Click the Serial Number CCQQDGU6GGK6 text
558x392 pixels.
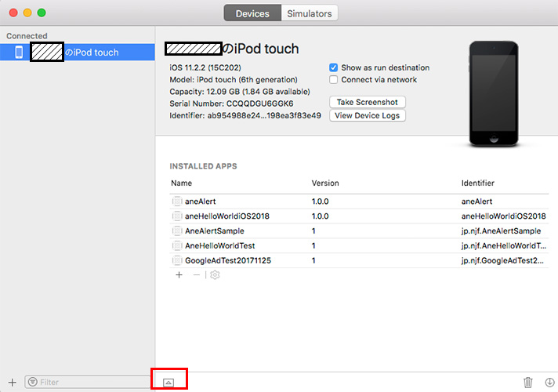pos(231,103)
